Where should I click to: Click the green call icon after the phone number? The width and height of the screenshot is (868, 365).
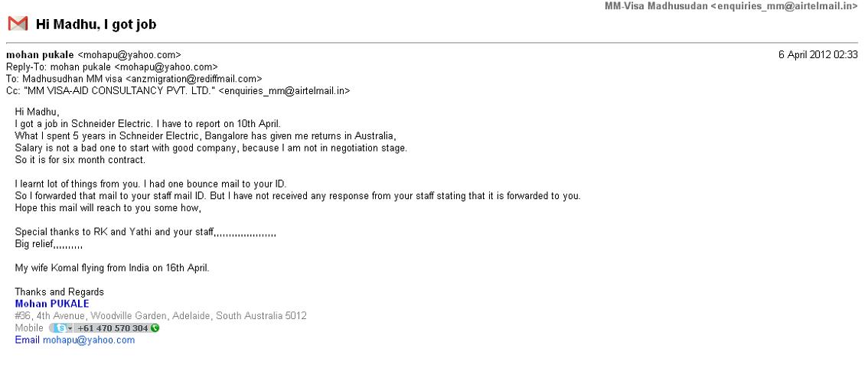pos(155,328)
